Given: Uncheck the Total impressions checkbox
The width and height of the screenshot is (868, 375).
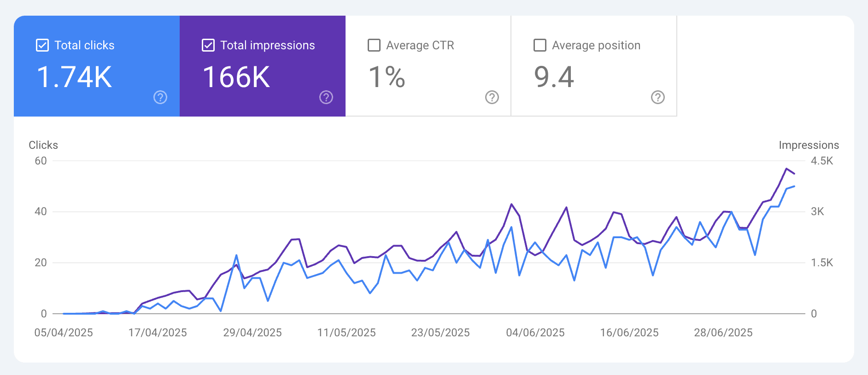Looking at the screenshot, I should (x=208, y=45).
